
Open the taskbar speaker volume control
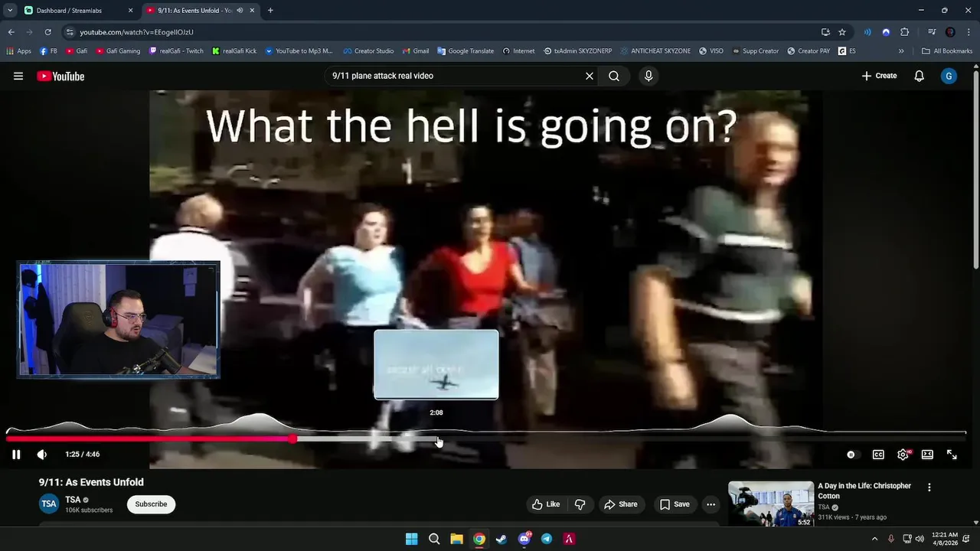[x=920, y=539]
